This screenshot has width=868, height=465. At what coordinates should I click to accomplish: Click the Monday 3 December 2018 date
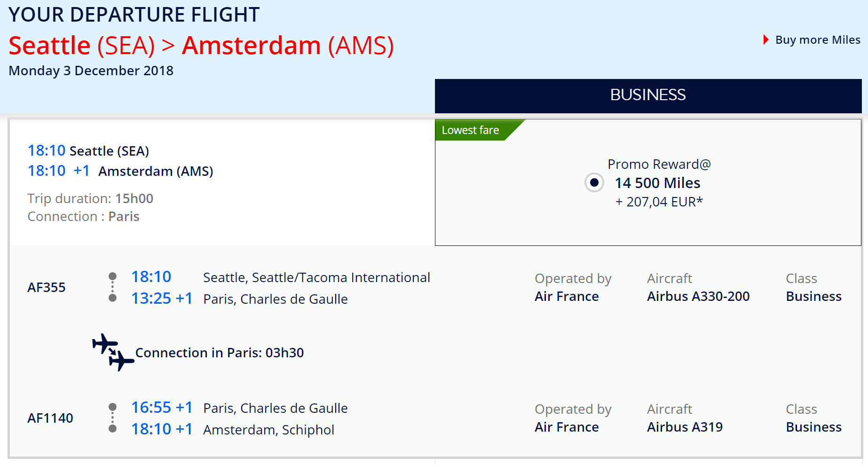pos(91,71)
